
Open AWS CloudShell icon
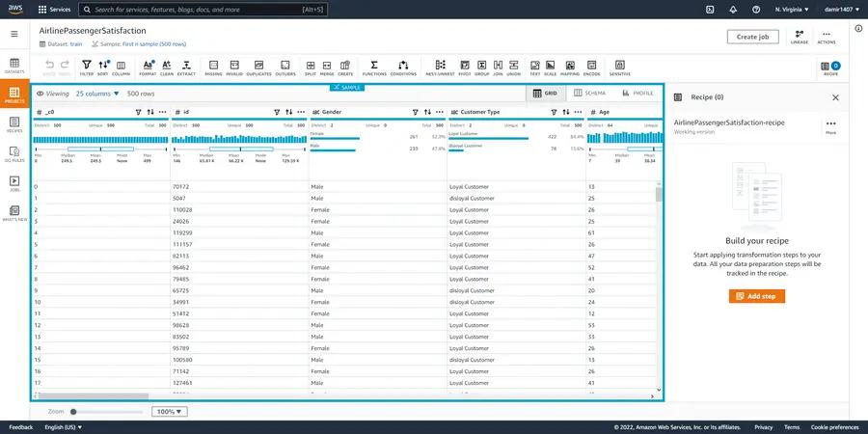(x=710, y=10)
